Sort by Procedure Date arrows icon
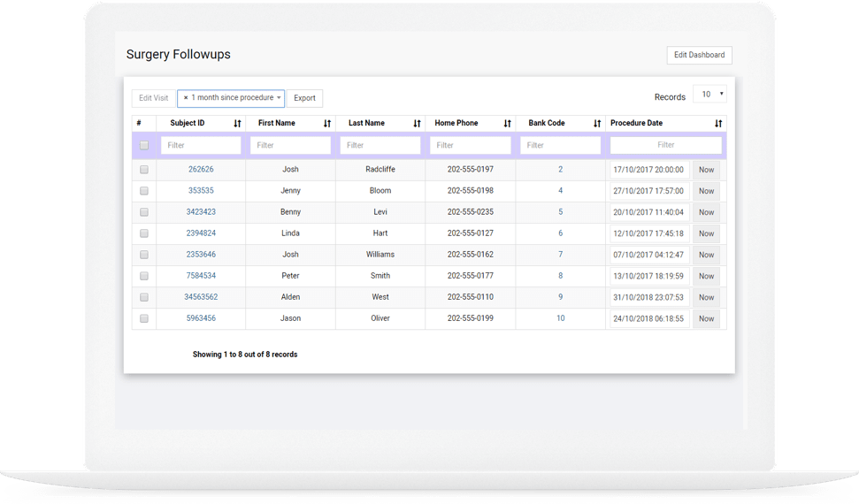The height and width of the screenshot is (504, 859). [x=718, y=123]
